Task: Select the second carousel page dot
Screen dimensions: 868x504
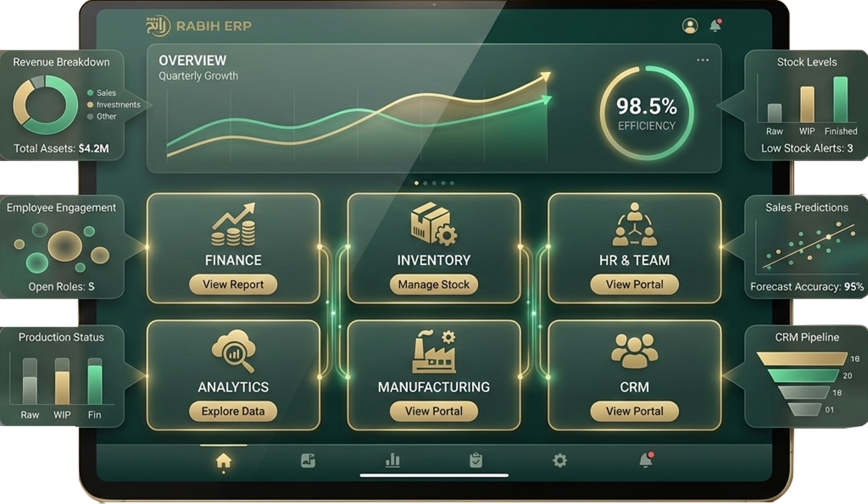Action: pyautogui.click(x=425, y=183)
